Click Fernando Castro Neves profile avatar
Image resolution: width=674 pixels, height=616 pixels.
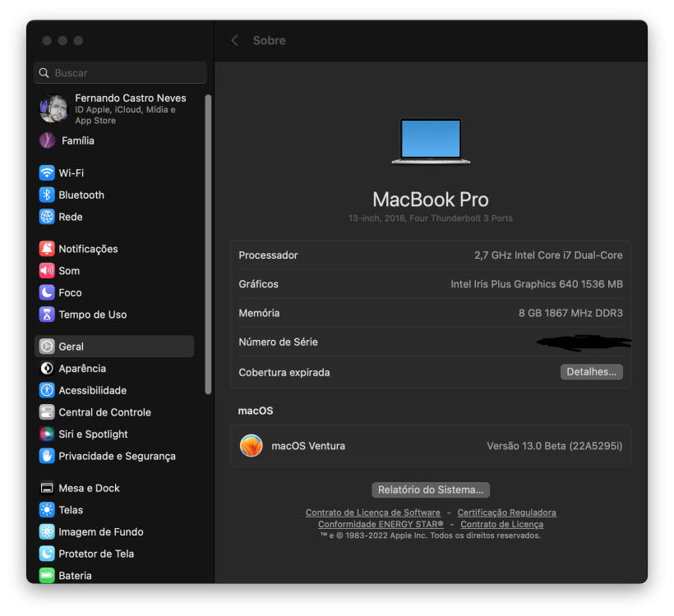[x=53, y=109]
